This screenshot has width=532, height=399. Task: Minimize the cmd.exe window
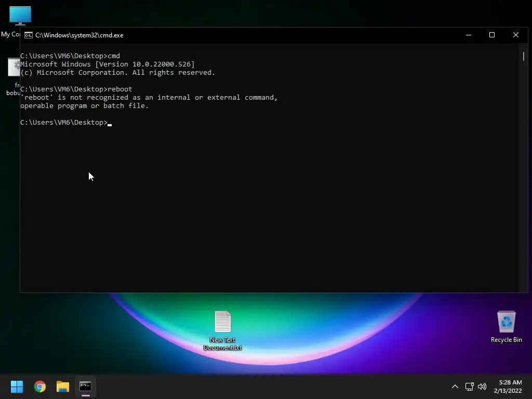(x=469, y=35)
